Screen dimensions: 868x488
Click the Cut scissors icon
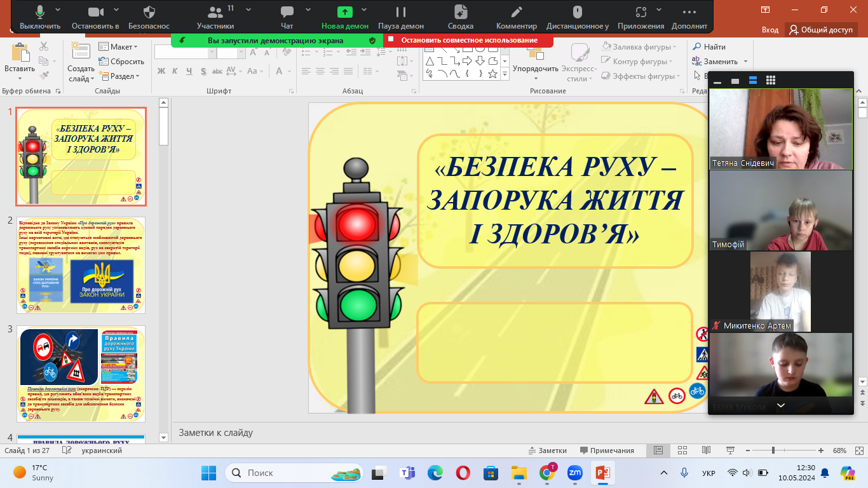click(43, 47)
